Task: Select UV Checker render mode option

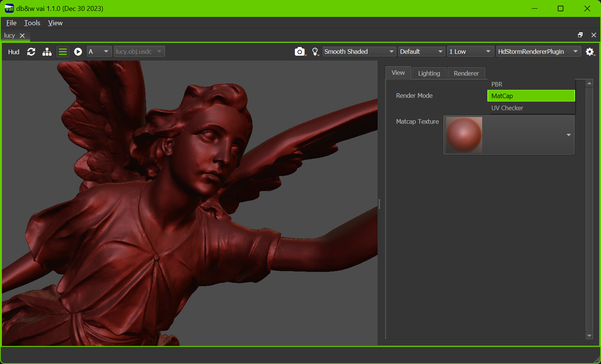Action: 531,108
